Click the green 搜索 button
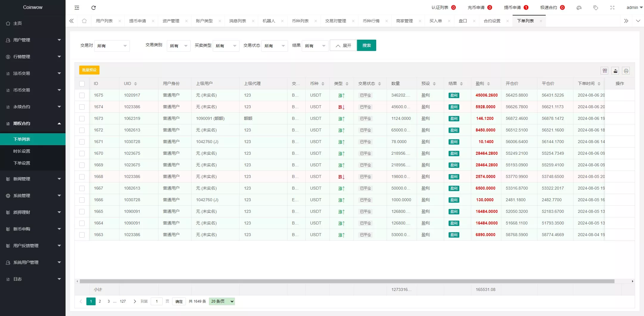The width and height of the screenshot is (644, 316). pos(366,45)
